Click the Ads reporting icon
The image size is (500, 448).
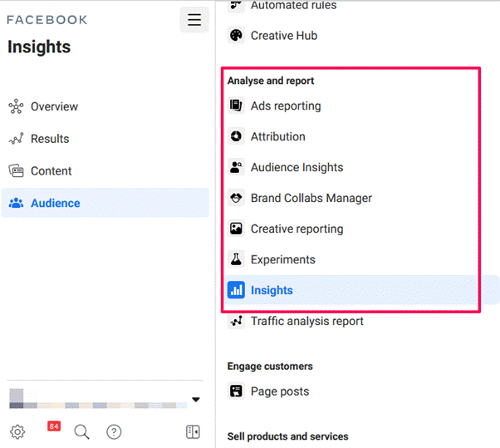(x=236, y=106)
